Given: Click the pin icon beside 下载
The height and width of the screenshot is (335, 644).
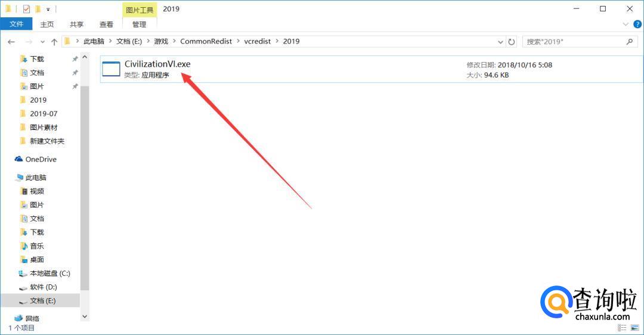Looking at the screenshot, I should point(75,59).
